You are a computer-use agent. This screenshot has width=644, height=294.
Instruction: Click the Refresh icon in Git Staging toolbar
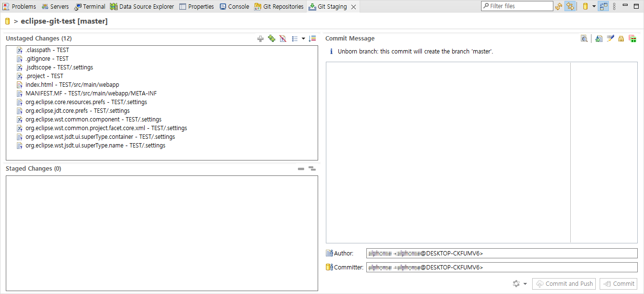pos(559,6)
